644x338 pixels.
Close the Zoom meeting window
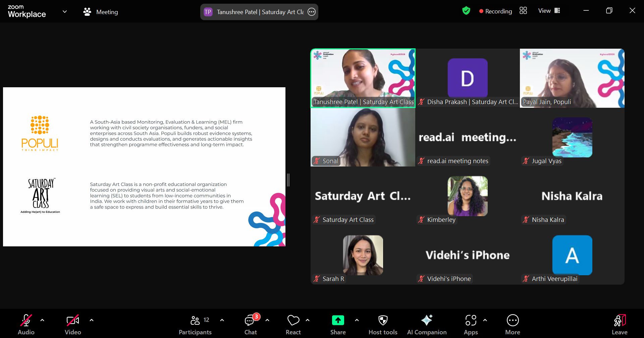click(x=632, y=11)
